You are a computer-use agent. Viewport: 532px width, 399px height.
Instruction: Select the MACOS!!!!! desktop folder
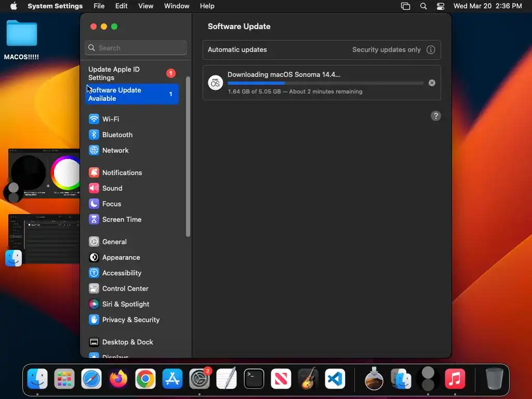(x=22, y=39)
